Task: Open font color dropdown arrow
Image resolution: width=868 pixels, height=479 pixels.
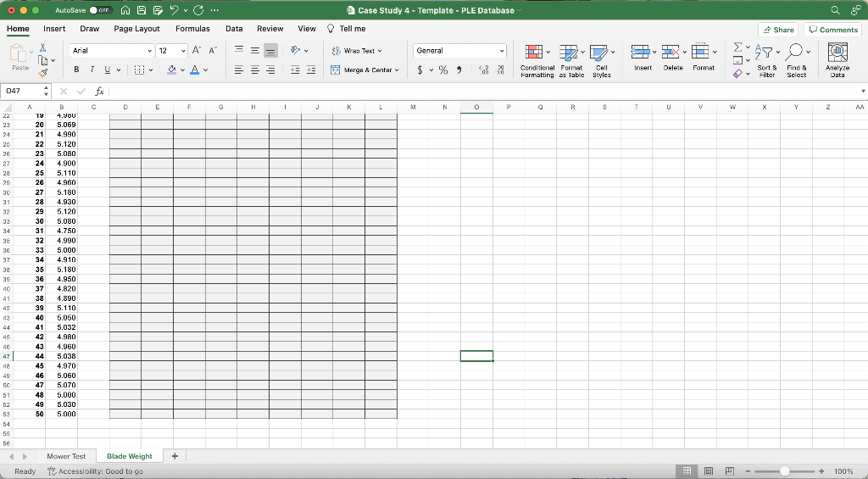Action: click(205, 70)
